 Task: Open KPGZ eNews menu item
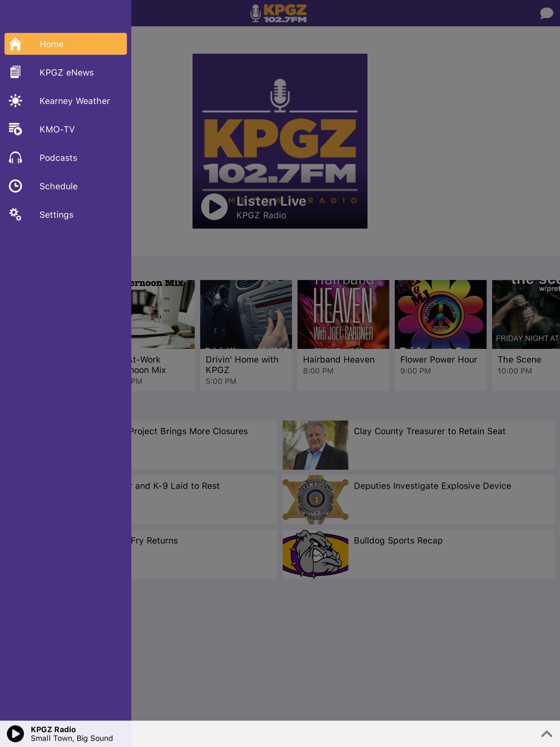(x=66, y=72)
